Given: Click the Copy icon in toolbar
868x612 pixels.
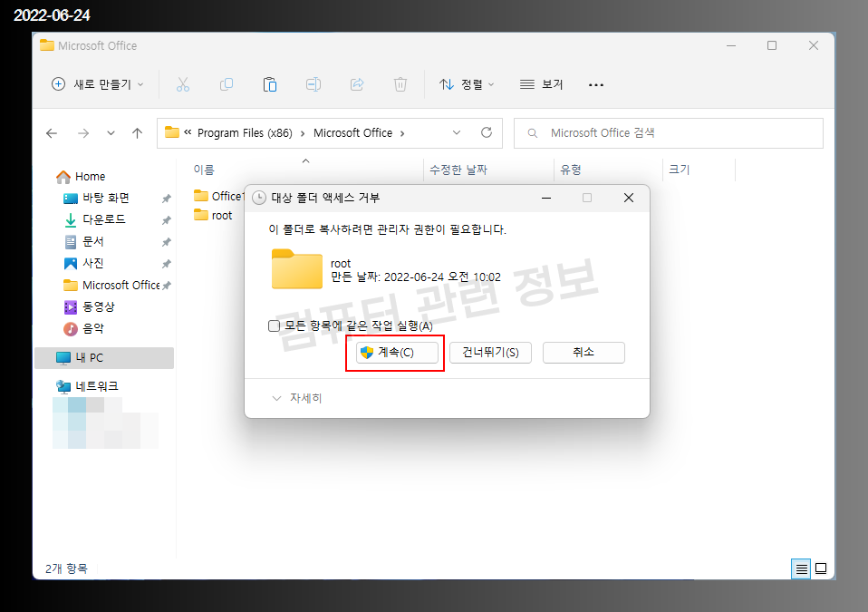Looking at the screenshot, I should click(x=227, y=84).
